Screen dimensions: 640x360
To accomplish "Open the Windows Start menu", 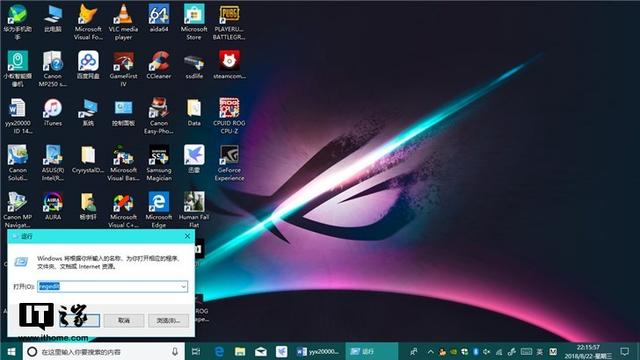I will pyautogui.click(x=11, y=351).
